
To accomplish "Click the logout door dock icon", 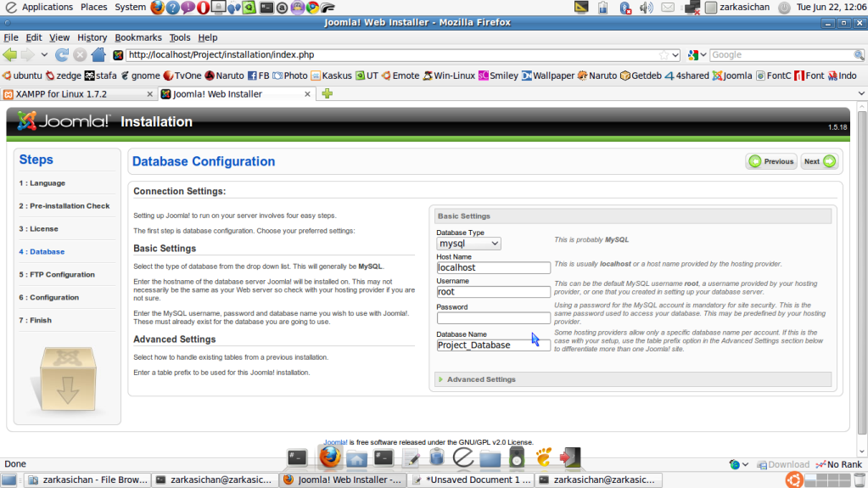I will (569, 457).
